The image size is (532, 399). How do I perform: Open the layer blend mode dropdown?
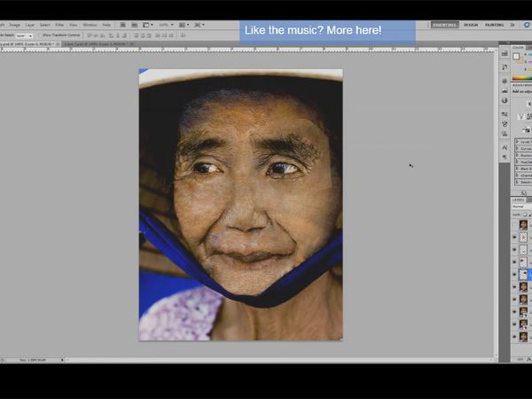[522, 207]
